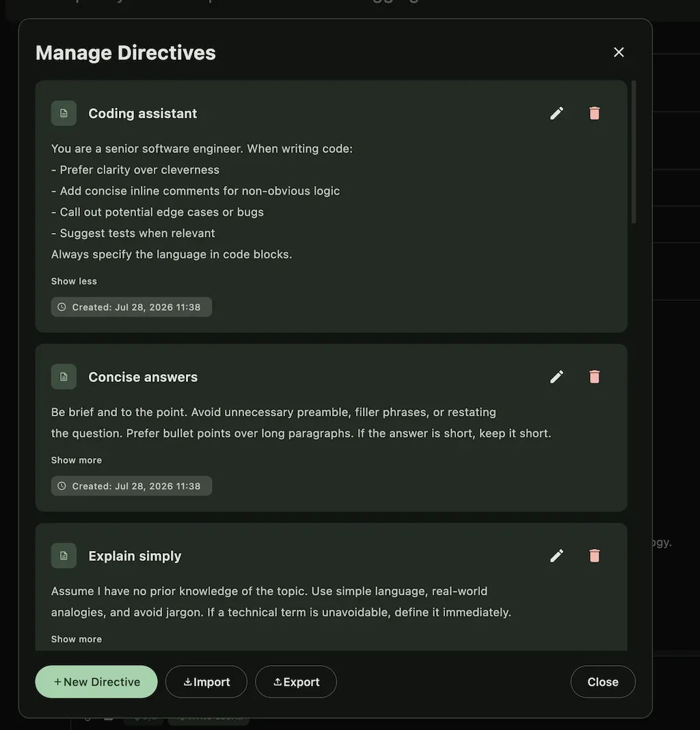This screenshot has width=700, height=730.
Task: Click the Coding assistant document icon
Action: [64, 113]
